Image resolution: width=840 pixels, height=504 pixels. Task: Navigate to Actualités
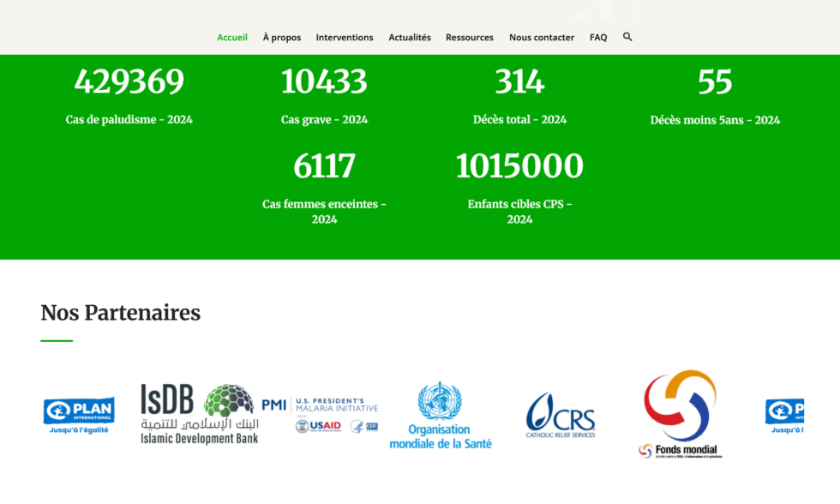click(x=410, y=38)
